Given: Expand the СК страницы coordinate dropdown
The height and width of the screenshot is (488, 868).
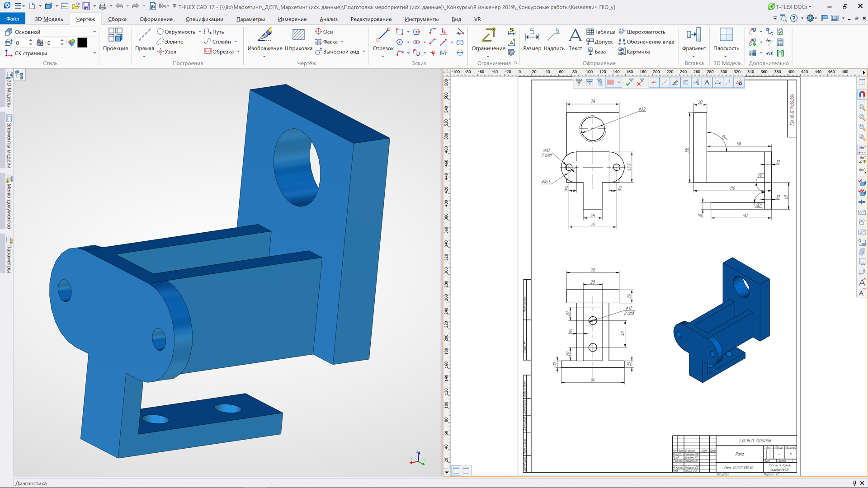Looking at the screenshot, I should click(x=94, y=53).
